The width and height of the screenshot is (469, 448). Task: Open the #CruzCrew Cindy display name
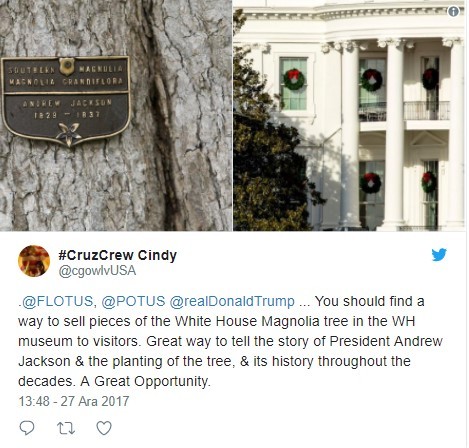117,255
